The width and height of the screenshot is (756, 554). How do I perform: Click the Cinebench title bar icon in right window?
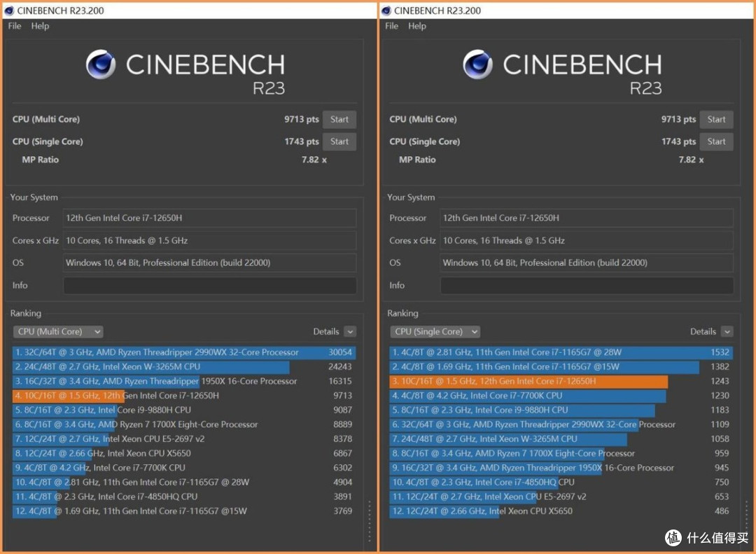click(x=386, y=11)
